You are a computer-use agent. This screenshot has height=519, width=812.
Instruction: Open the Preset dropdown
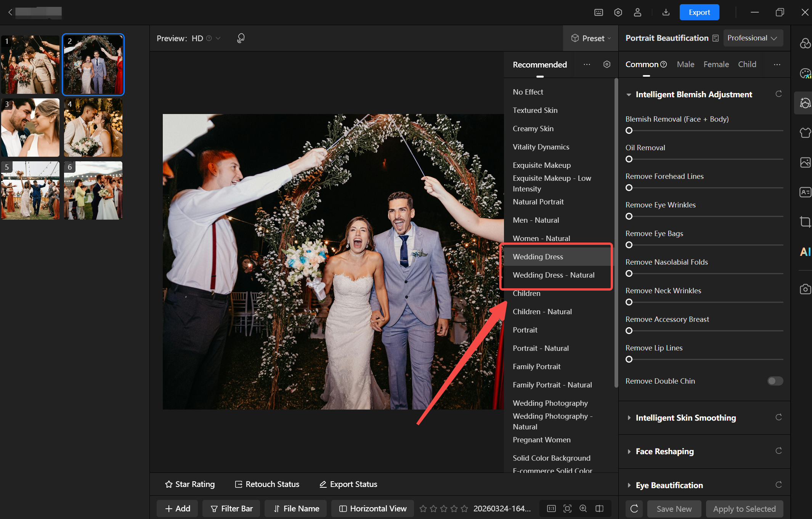(x=591, y=38)
